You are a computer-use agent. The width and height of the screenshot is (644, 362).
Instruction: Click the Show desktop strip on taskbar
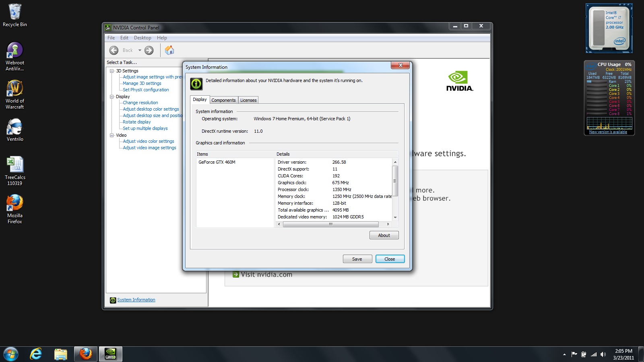pyautogui.click(x=641, y=354)
